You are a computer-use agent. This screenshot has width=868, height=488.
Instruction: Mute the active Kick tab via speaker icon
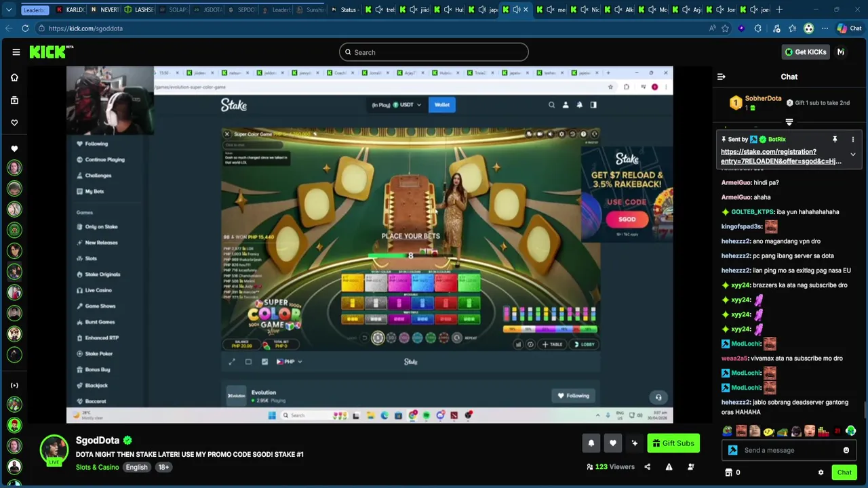516,9
